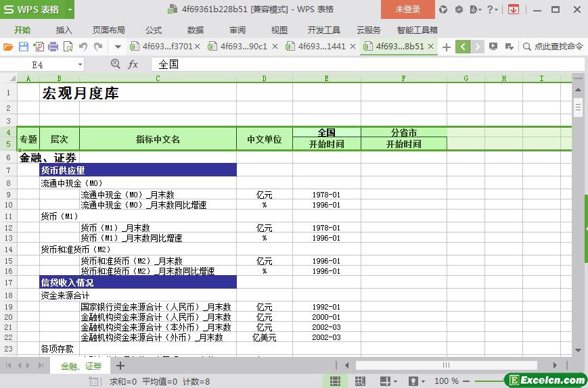Close the 4f693...1441 document tab

pos(353,47)
